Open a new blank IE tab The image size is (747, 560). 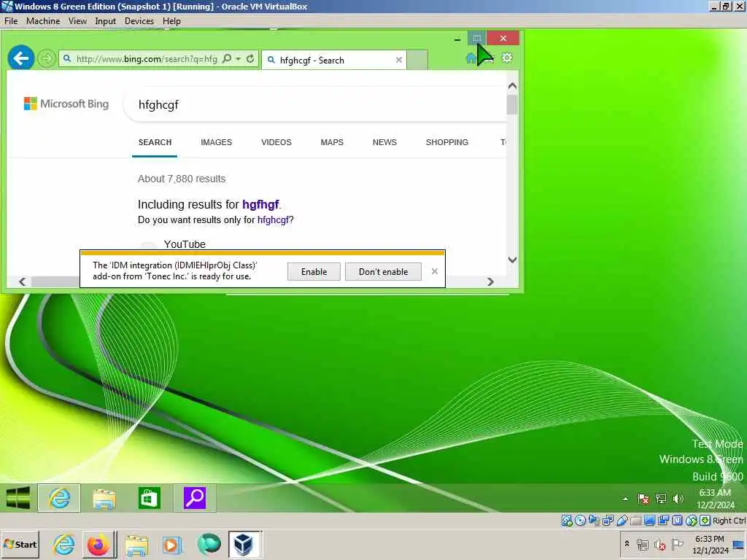coord(417,60)
